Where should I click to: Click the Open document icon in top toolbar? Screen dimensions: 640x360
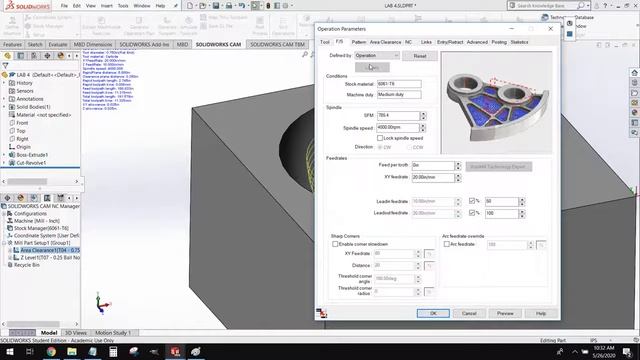click(x=202, y=6)
